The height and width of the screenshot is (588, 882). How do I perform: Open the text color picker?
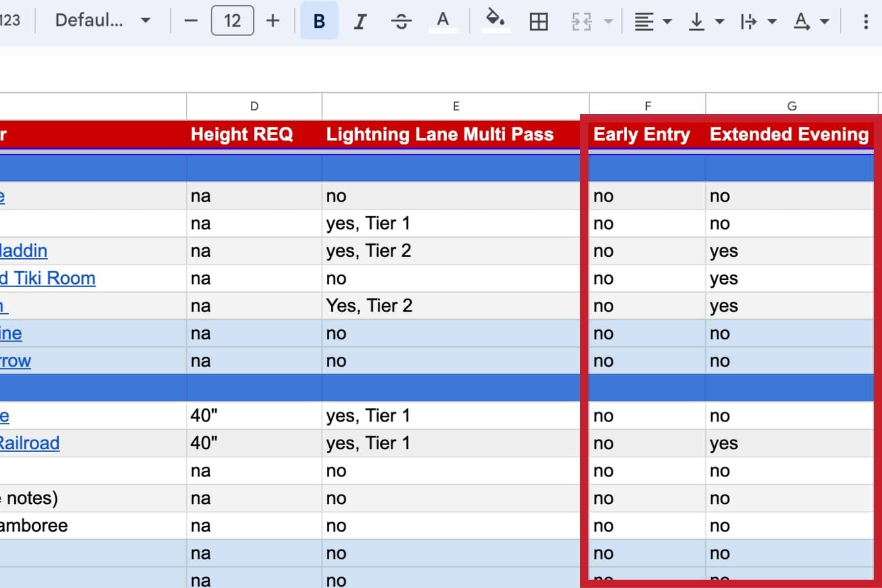(443, 21)
